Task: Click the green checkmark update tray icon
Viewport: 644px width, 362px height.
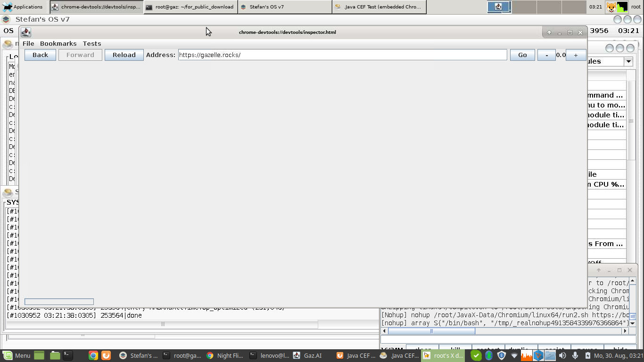Action: tap(476, 355)
